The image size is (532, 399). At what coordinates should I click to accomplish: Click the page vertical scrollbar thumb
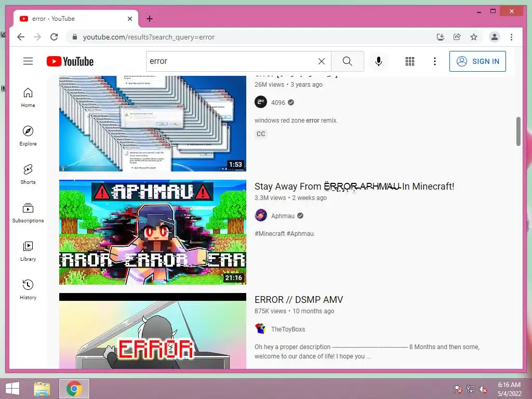tap(518, 131)
